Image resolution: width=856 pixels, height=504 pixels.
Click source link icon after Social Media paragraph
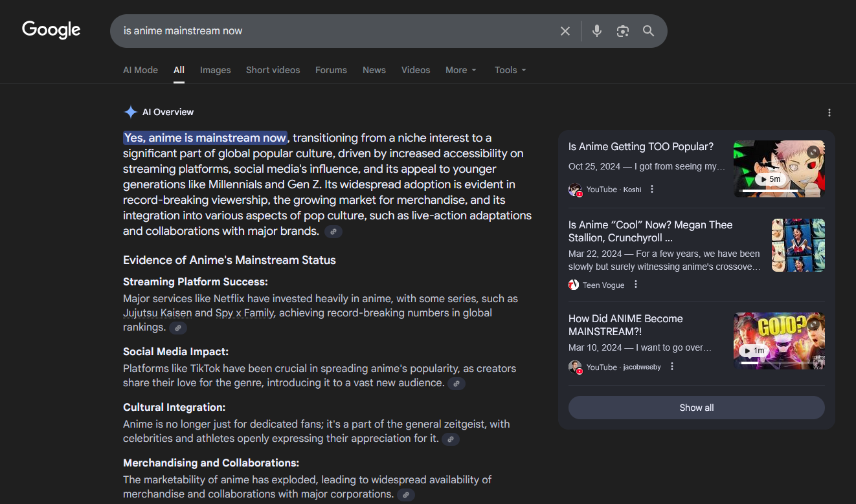click(456, 384)
